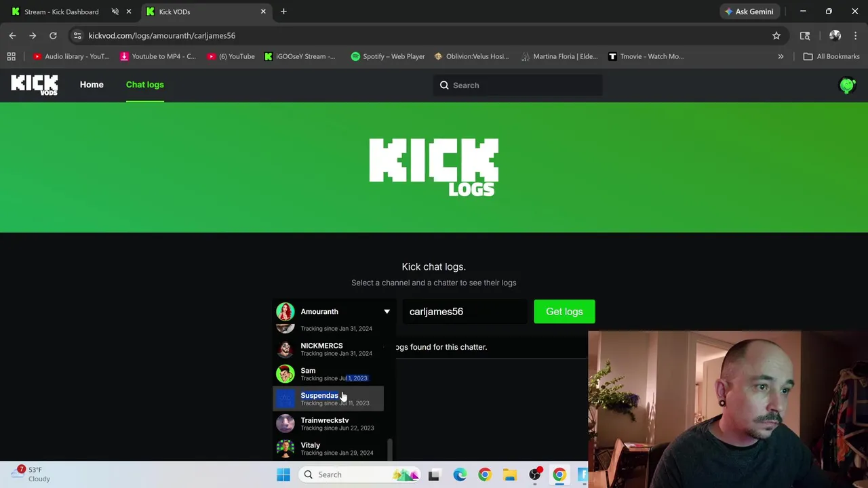Open the Tmovie - Watch Mo bookmark

646,56
